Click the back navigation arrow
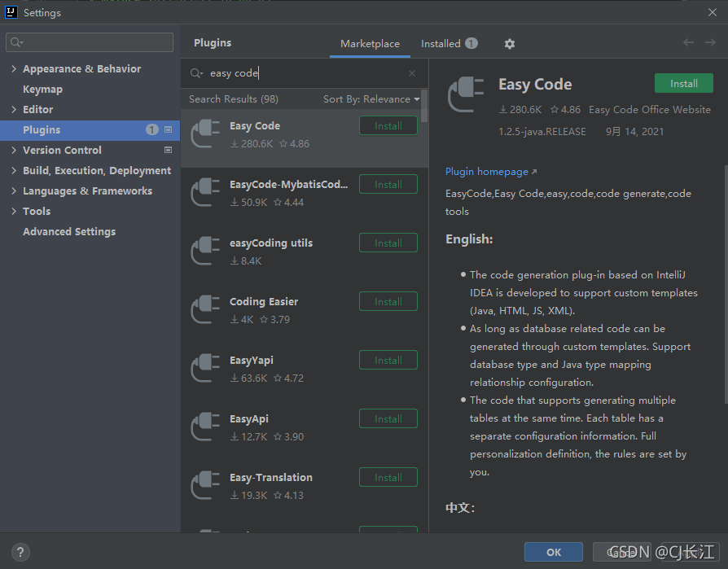This screenshot has width=728, height=569. [688, 42]
